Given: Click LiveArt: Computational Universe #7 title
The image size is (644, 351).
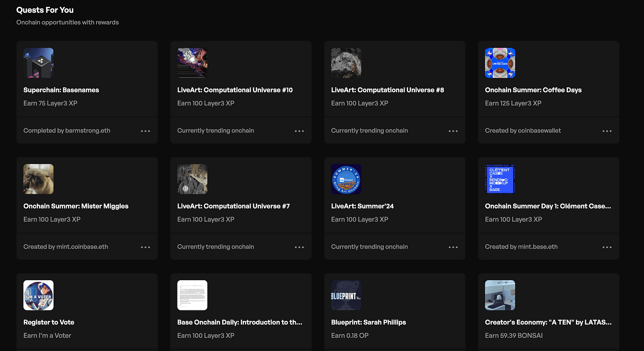Looking at the screenshot, I should click(x=233, y=206).
